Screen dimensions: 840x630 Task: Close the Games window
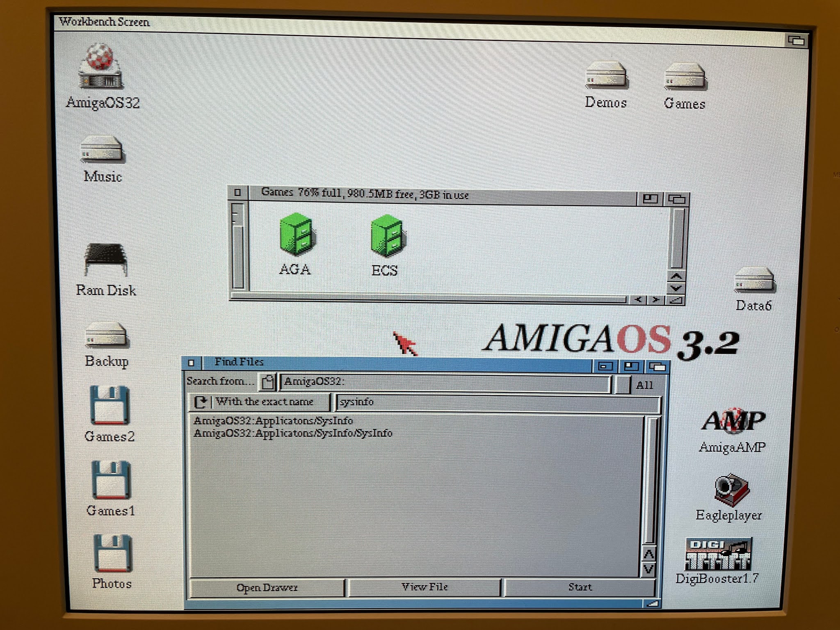point(237,192)
